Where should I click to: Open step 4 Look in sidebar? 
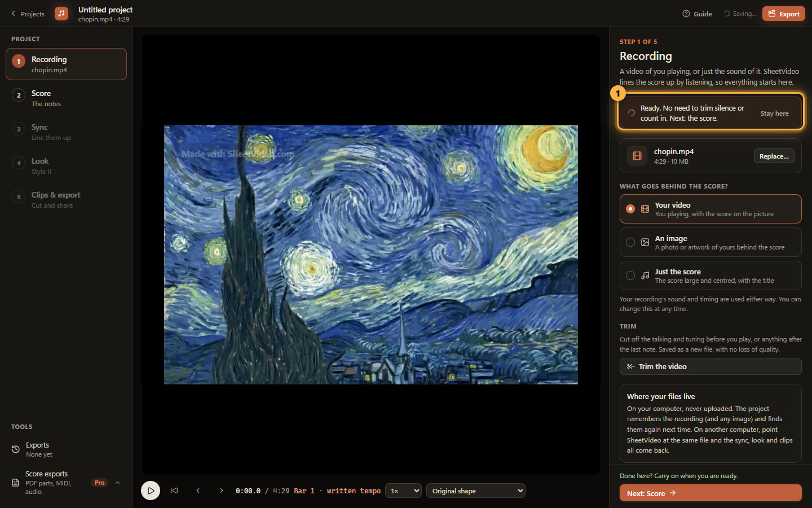66,165
